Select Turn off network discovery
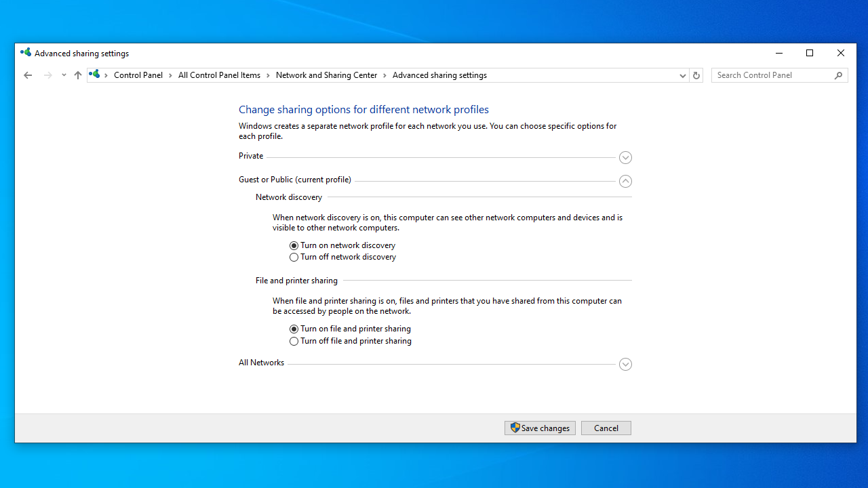The width and height of the screenshot is (868, 488). coord(294,258)
